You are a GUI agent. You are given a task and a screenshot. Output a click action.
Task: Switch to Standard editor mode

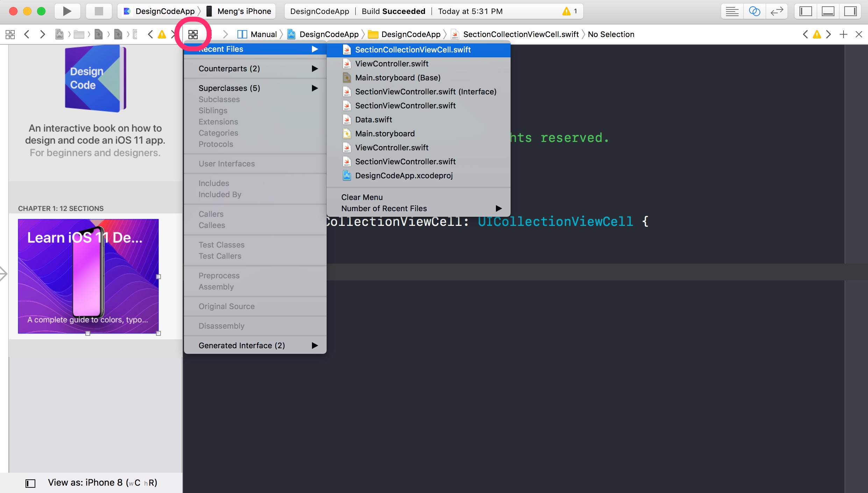pyautogui.click(x=732, y=11)
